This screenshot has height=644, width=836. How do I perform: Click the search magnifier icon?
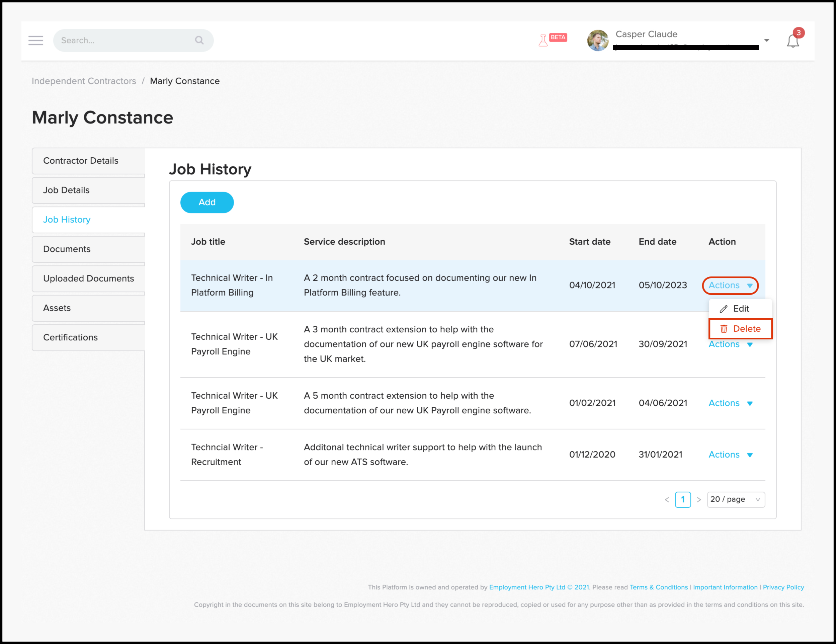pyautogui.click(x=199, y=40)
